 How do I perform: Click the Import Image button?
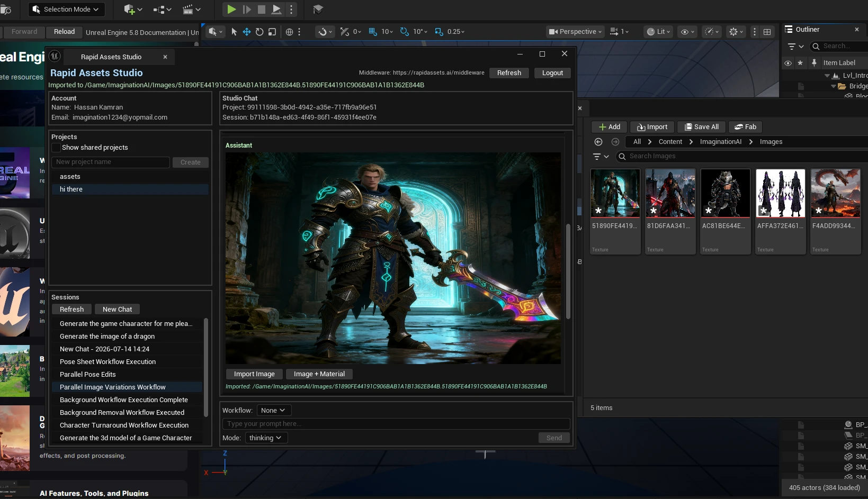click(x=254, y=374)
